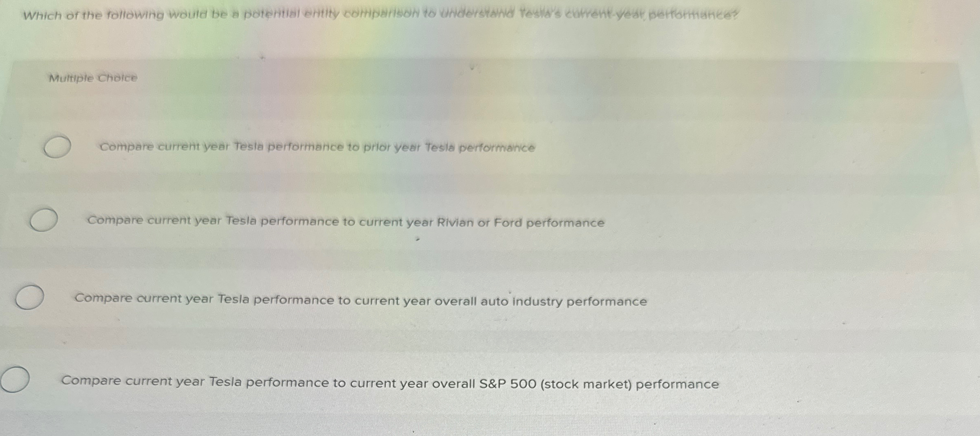980x436 pixels.
Task: Click blank area below last answer option
Action: [x=450, y=421]
